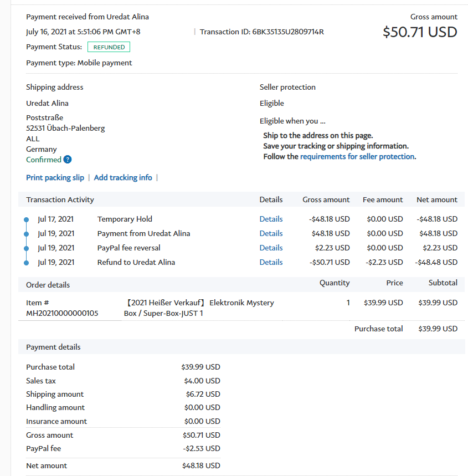This screenshot has width=468, height=476.
Task: Click the Add tracking info link
Action: coord(123,177)
